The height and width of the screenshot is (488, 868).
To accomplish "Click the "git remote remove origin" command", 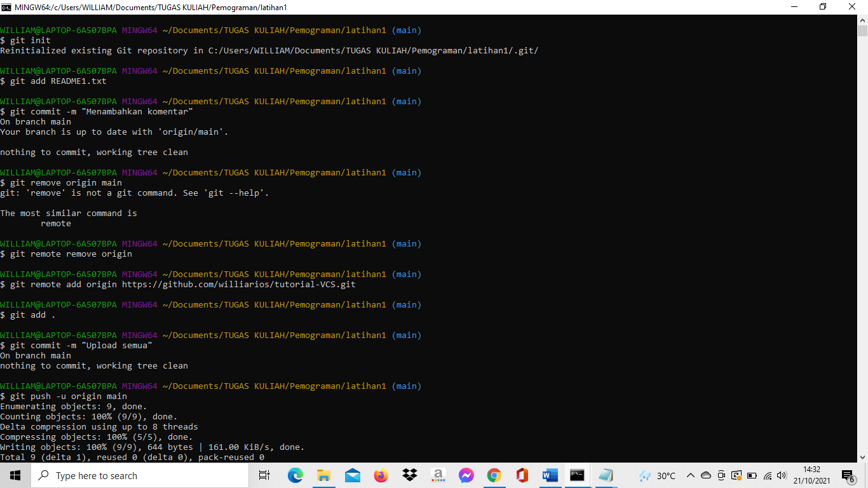I will point(66,254).
